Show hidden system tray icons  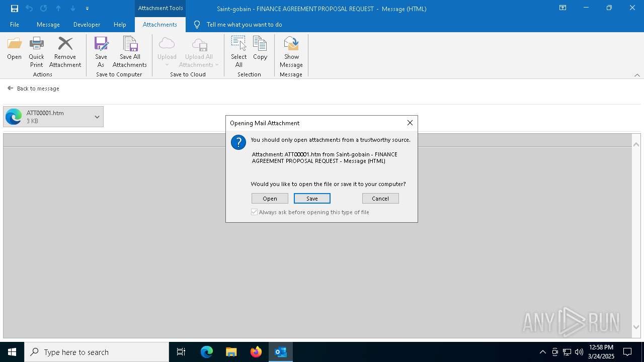542,352
